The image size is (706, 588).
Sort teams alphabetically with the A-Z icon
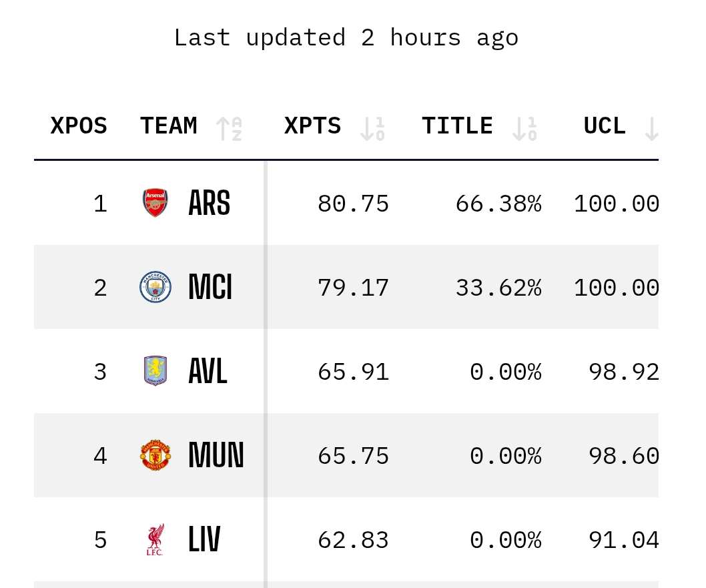pyautogui.click(x=229, y=129)
